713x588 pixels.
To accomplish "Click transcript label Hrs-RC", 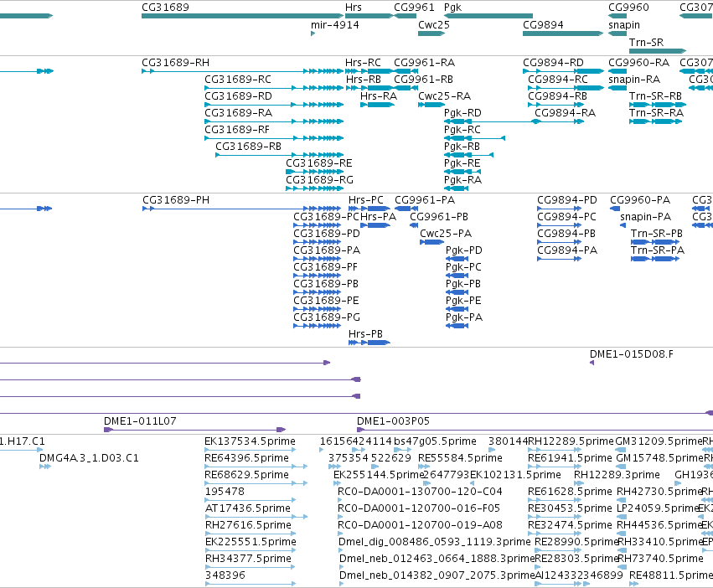I will click(363, 63).
